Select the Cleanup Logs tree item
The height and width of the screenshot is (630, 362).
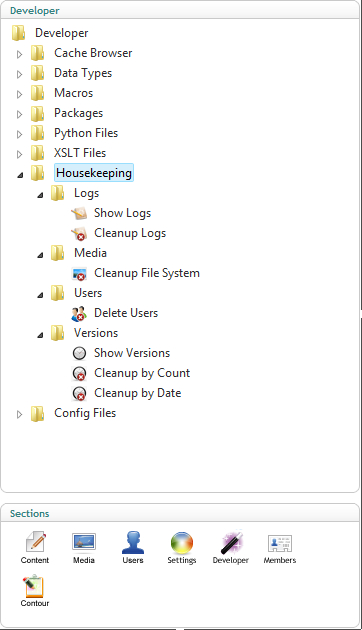(x=130, y=233)
